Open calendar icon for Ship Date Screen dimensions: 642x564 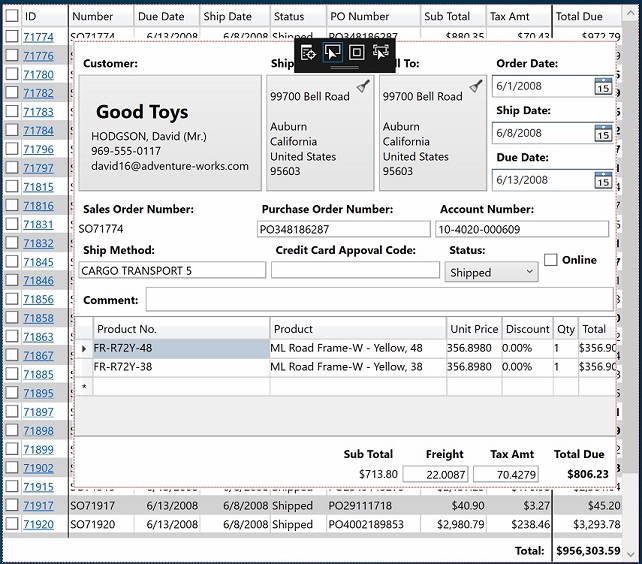(603, 133)
